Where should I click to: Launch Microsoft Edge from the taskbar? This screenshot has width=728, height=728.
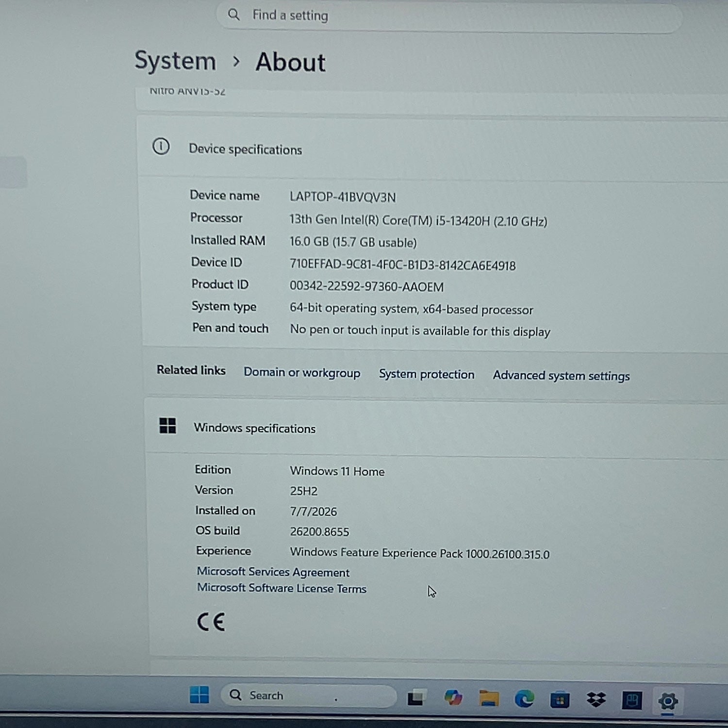click(524, 699)
